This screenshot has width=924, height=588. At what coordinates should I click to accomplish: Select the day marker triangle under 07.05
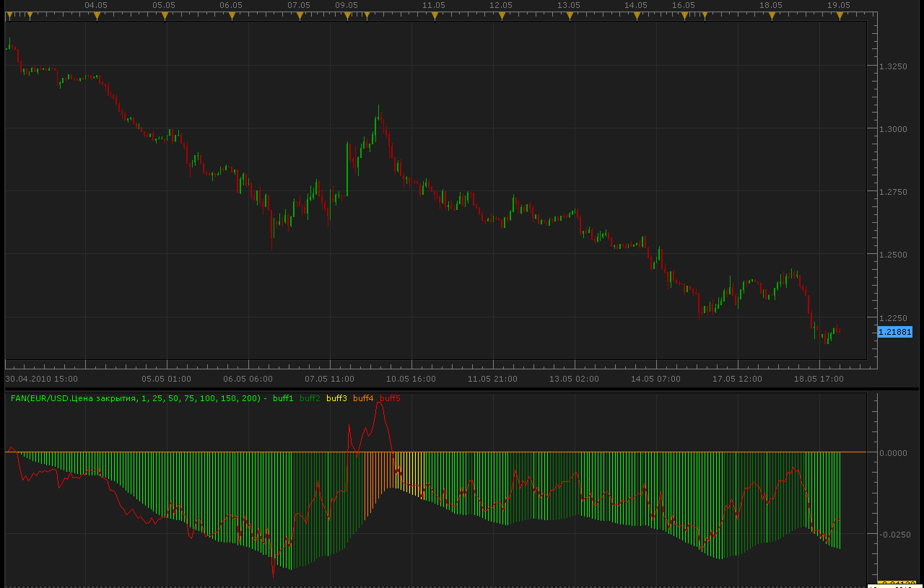point(300,15)
